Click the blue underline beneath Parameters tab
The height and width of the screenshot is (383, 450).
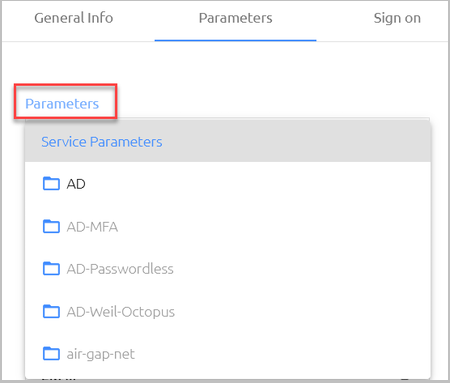pos(235,40)
